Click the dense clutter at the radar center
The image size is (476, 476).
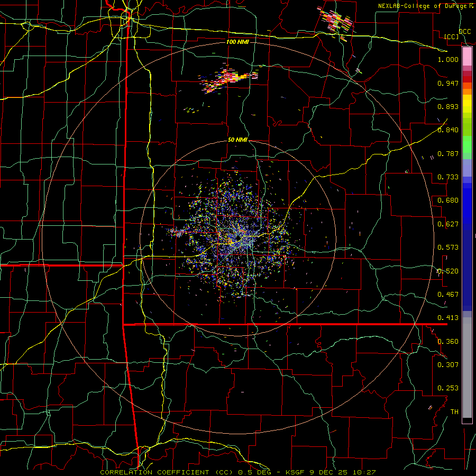click(238, 239)
